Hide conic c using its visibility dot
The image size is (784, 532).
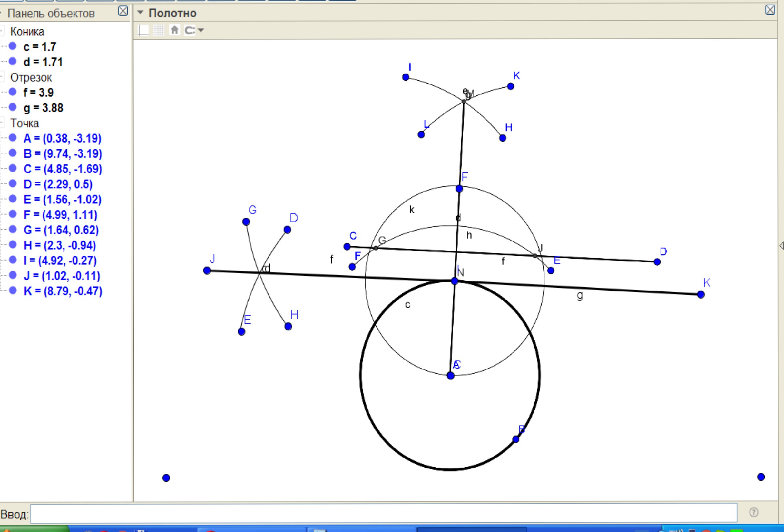(13, 46)
